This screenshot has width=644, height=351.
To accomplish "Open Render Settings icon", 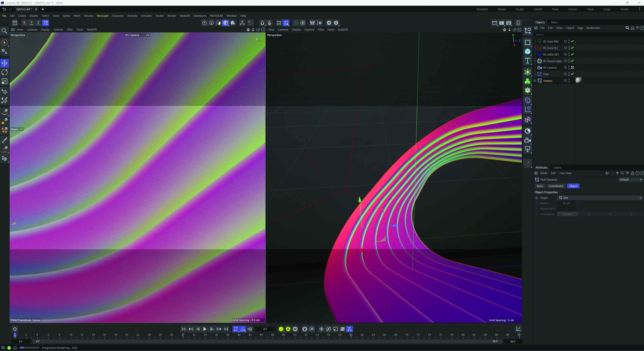I will tap(509, 23).
